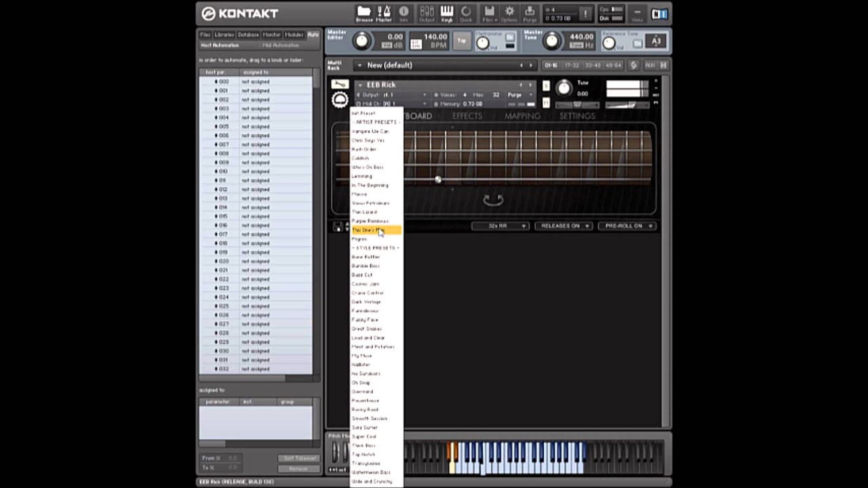Switch to the Modules tab

(294, 35)
